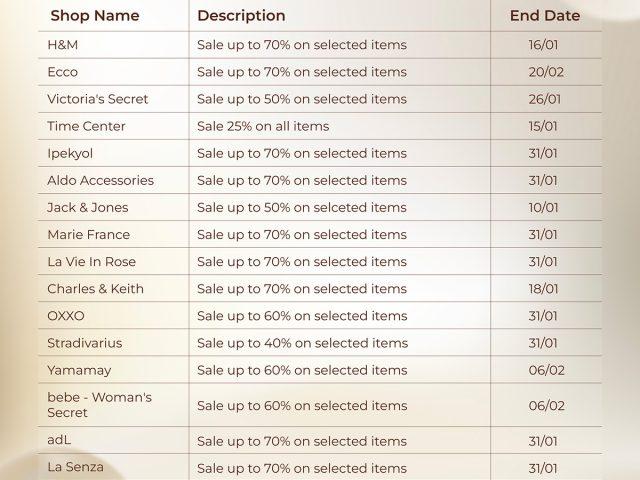Select the Time Center 25% sale description
640x480 pixels.
[x=263, y=126]
